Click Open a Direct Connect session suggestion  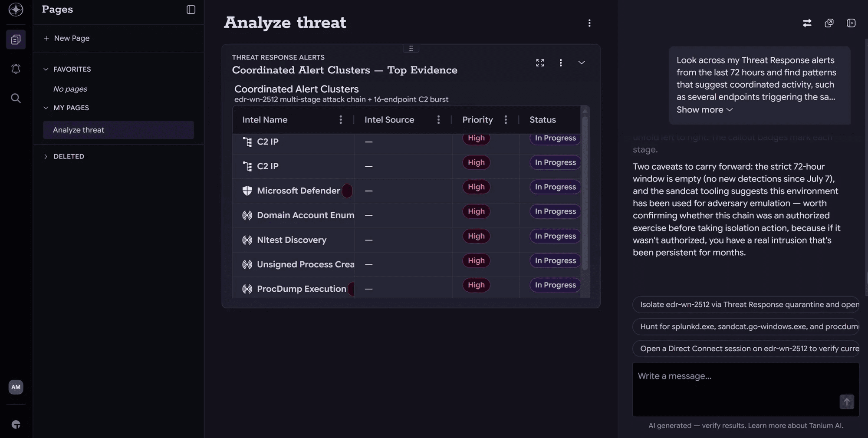746,349
